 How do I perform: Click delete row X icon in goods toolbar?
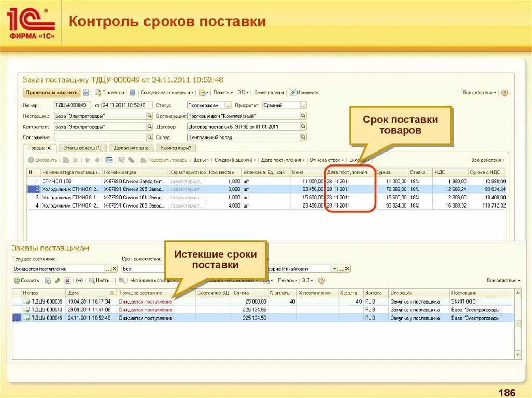(x=75, y=160)
